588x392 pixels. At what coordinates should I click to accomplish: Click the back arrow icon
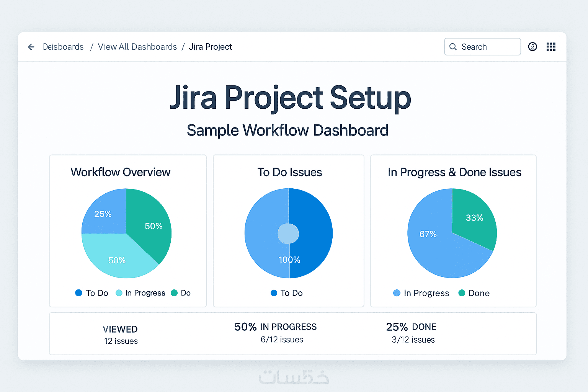click(31, 47)
